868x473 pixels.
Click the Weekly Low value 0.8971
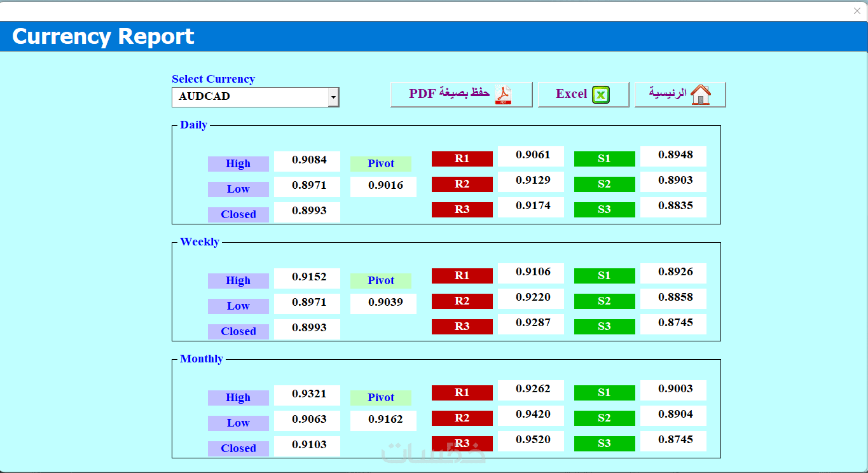[307, 304]
